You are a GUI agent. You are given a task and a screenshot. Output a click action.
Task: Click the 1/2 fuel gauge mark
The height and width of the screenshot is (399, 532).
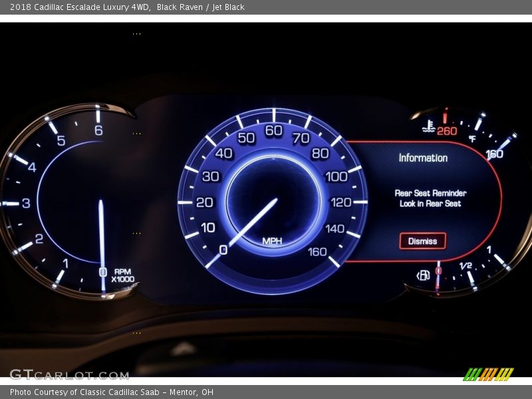(465, 266)
